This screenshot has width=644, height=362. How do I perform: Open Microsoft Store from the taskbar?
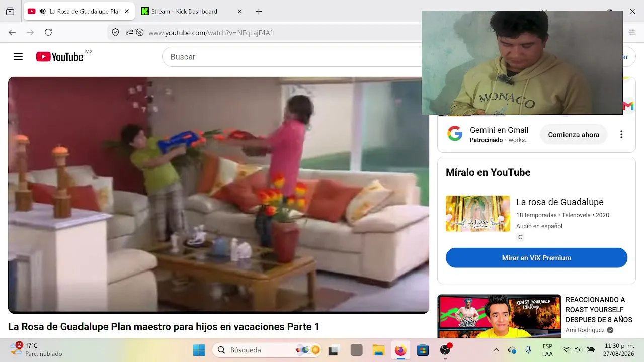[x=423, y=350]
